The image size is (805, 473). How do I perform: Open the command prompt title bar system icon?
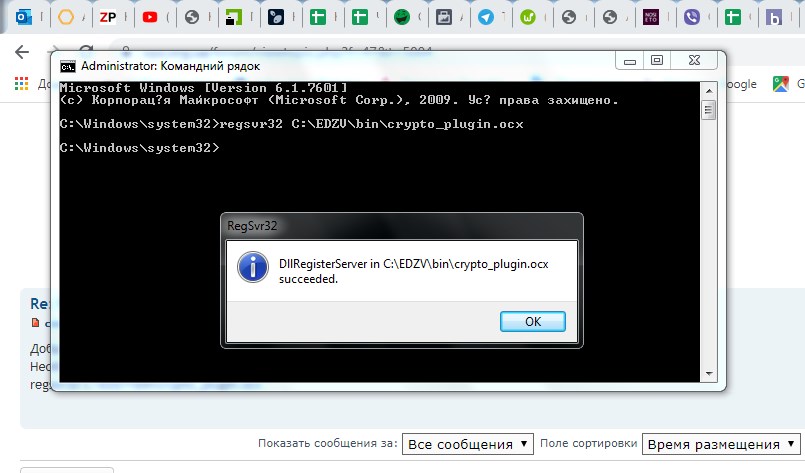pos(67,65)
